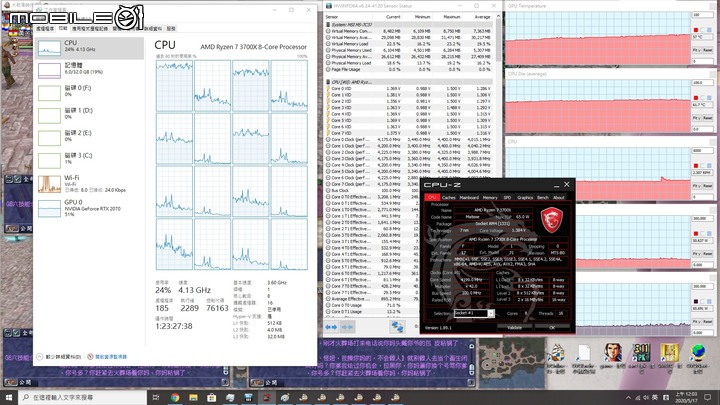Click GPU Temperature graph maximum value field
This screenshot has width=720, height=405.
click(x=702, y=15)
